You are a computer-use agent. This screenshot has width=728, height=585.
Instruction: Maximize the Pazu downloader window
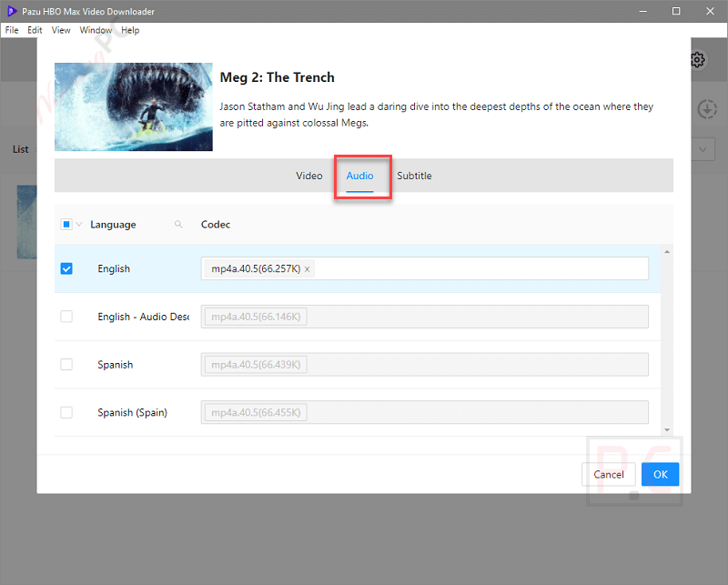(x=676, y=11)
